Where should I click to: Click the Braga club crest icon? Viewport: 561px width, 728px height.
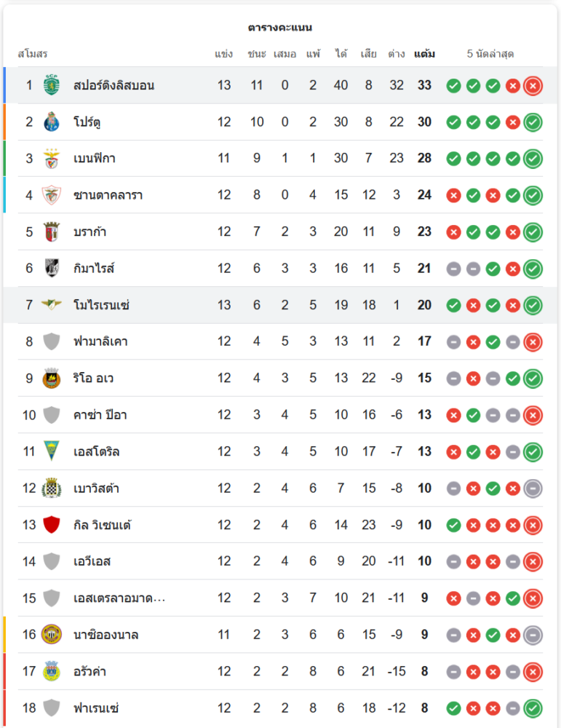[51, 232]
